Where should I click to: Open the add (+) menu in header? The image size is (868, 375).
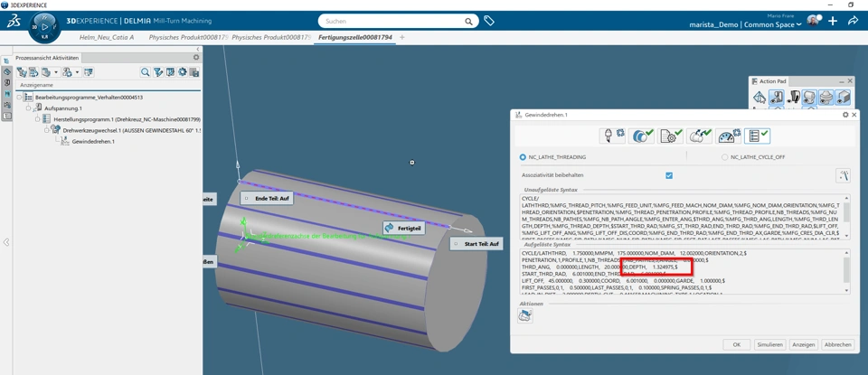coord(833,21)
